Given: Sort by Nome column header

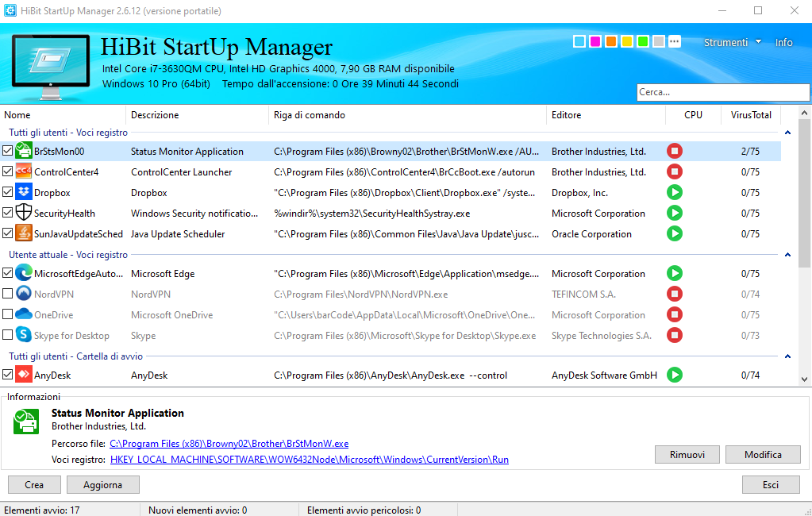Looking at the screenshot, I should pyautogui.click(x=63, y=115).
